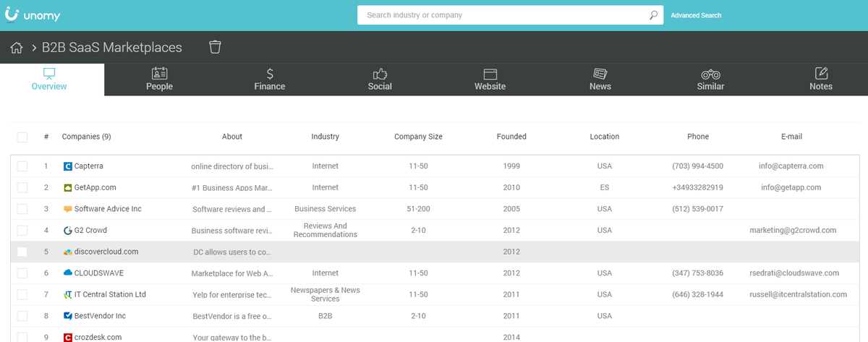Click phone number (512) 539-0017
The height and width of the screenshot is (342, 868).
coord(698,209)
